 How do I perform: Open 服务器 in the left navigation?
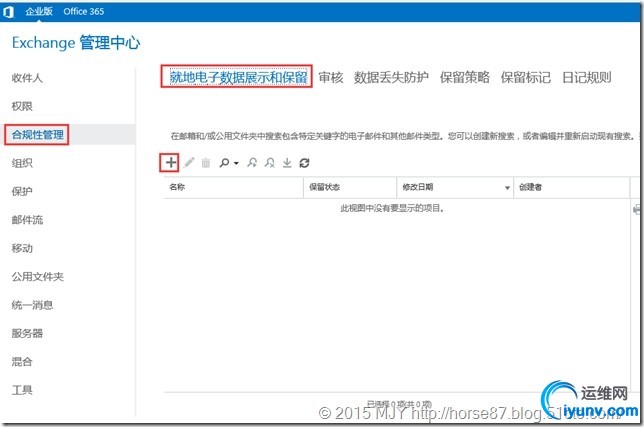(x=27, y=333)
